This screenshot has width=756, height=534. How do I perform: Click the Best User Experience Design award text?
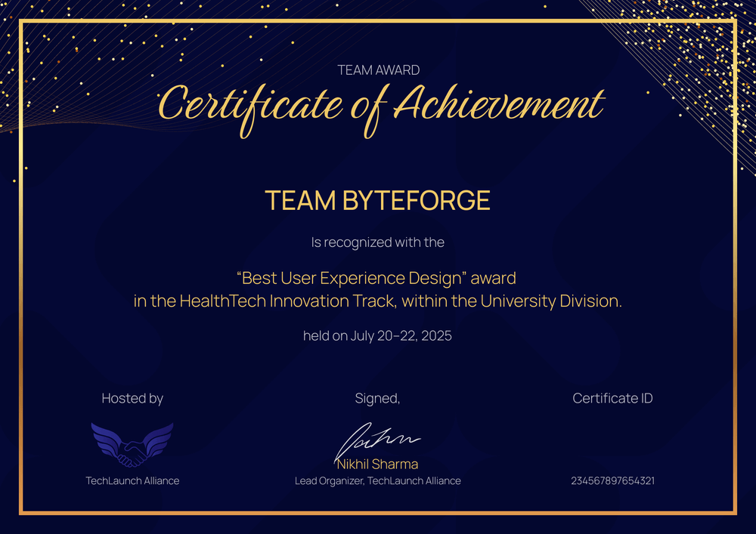[x=376, y=278]
